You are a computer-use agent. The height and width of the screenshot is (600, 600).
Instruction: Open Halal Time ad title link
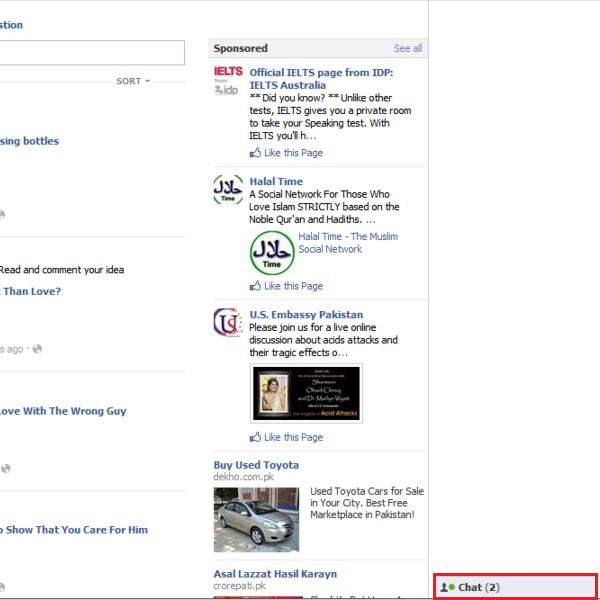click(276, 181)
